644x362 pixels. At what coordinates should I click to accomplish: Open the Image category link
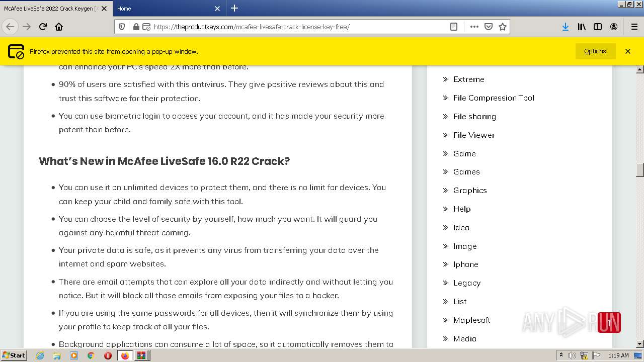(465, 246)
